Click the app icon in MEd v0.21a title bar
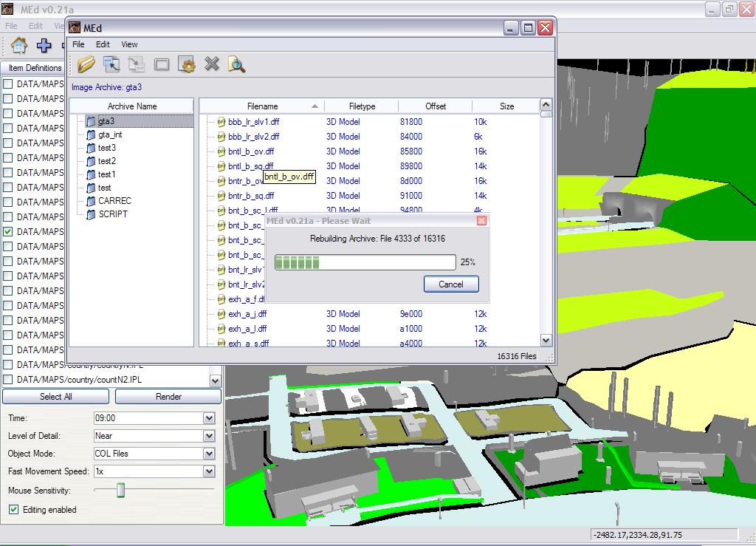This screenshot has width=756, height=546. 7,8
